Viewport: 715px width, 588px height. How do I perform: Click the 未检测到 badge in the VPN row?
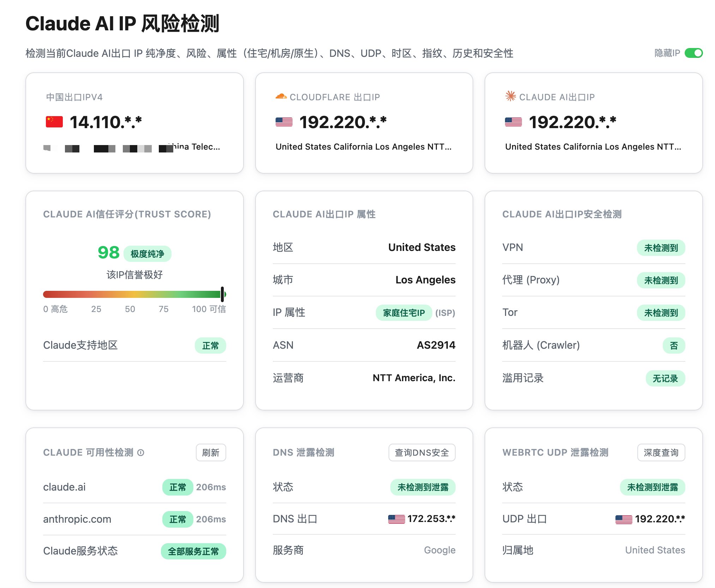(x=661, y=248)
